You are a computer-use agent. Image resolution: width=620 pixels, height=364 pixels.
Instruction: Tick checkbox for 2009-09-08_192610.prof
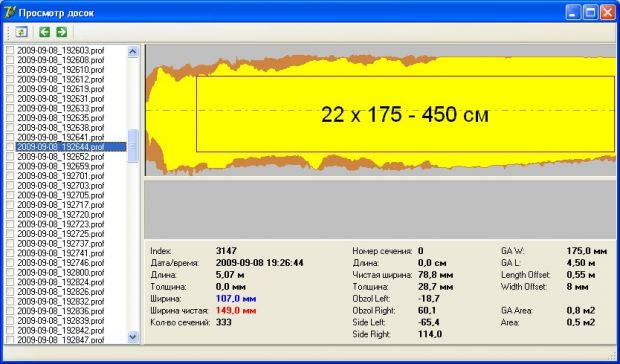click(10, 70)
